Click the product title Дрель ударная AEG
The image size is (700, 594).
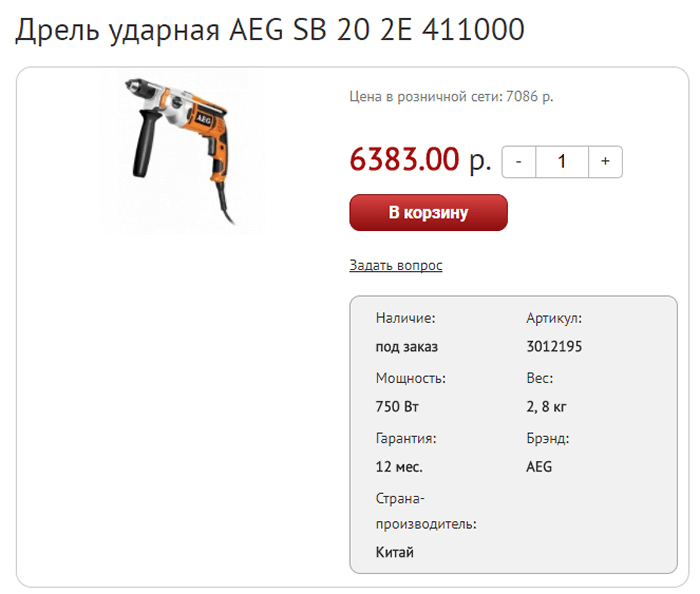270,30
